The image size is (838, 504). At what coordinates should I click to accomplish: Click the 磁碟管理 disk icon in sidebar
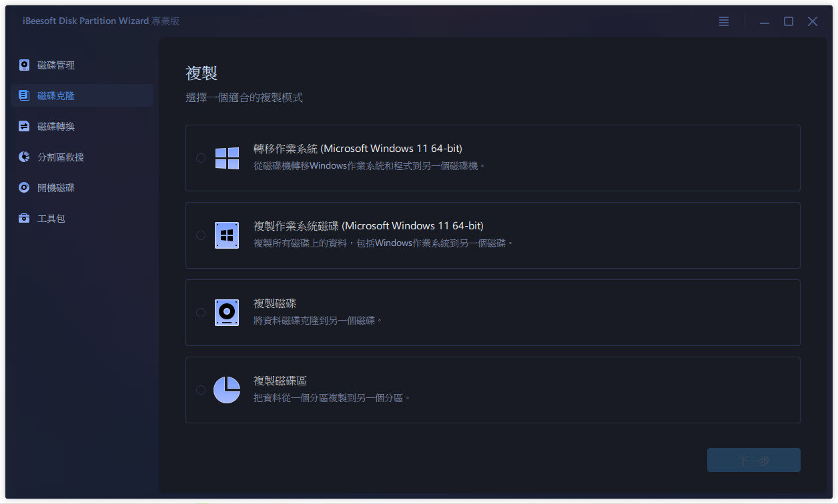coord(24,65)
